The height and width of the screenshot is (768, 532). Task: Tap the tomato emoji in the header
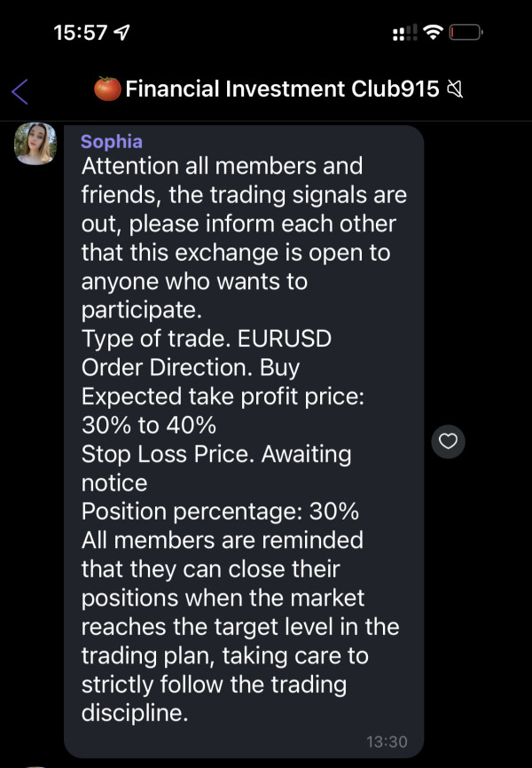(106, 89)
